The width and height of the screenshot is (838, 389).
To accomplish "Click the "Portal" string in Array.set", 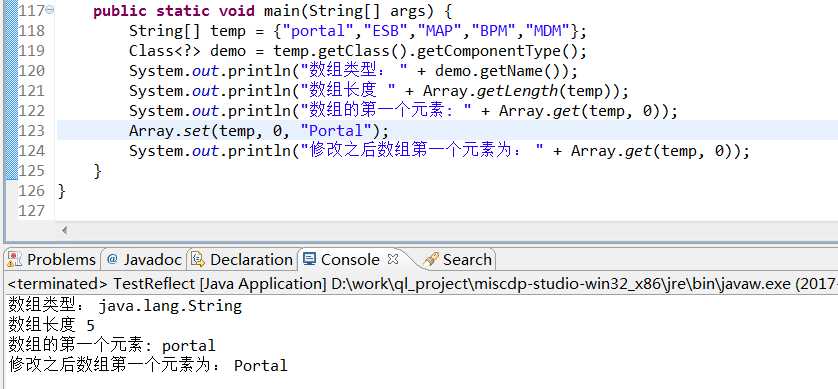I will [336, 131].
